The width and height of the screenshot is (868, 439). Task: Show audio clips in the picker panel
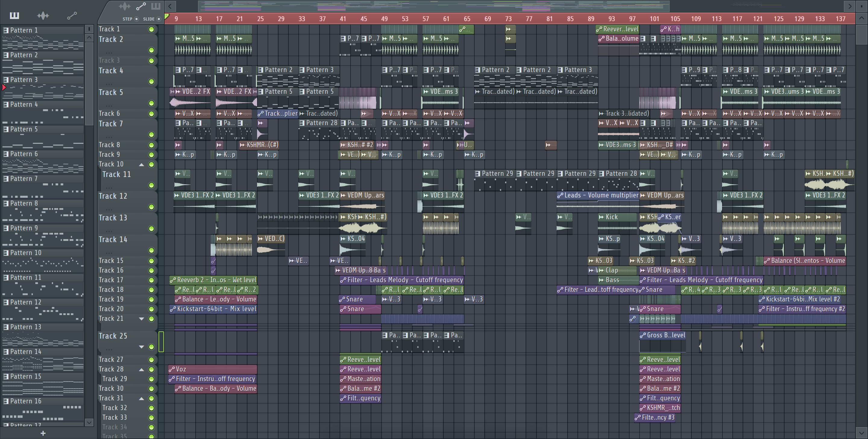(43, 15)
